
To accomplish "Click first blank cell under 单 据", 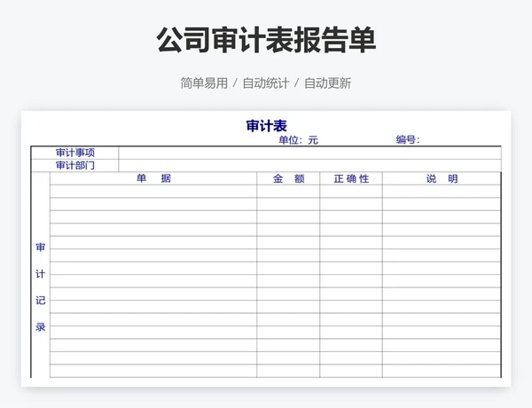I will 153,192.
